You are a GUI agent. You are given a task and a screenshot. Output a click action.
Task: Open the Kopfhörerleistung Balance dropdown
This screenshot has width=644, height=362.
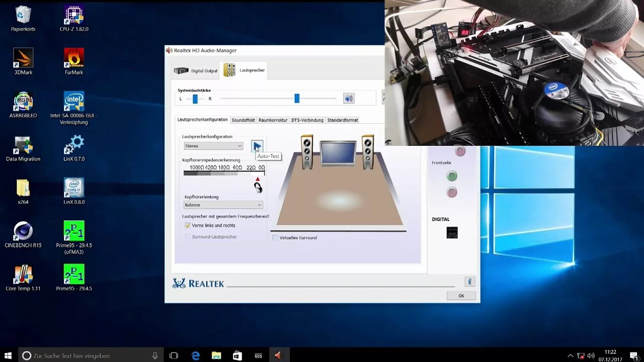(x=223, y=205)
